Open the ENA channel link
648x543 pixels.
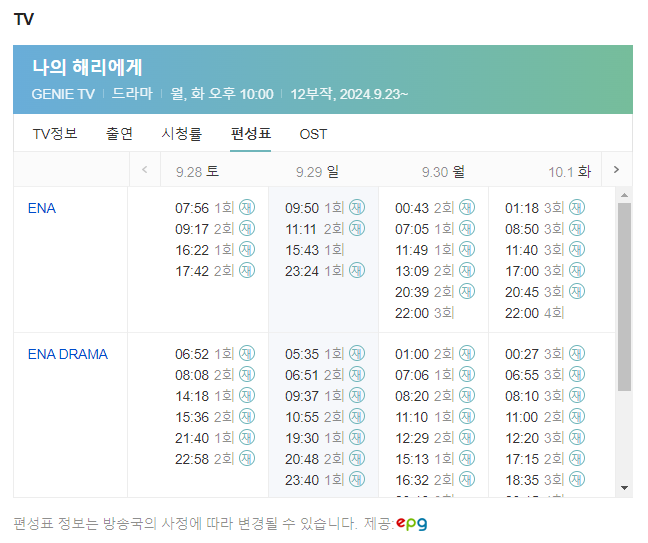[42, 208]
